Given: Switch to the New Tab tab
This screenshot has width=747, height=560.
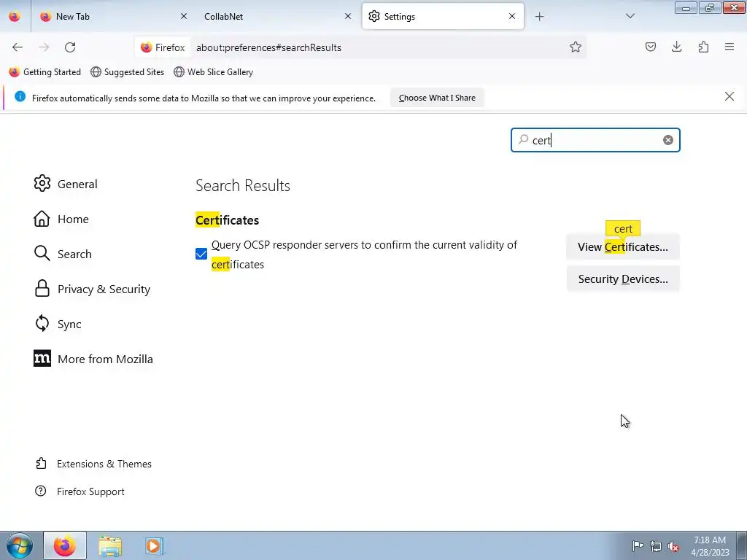Looking at the screenshot, I should point(113,17).
